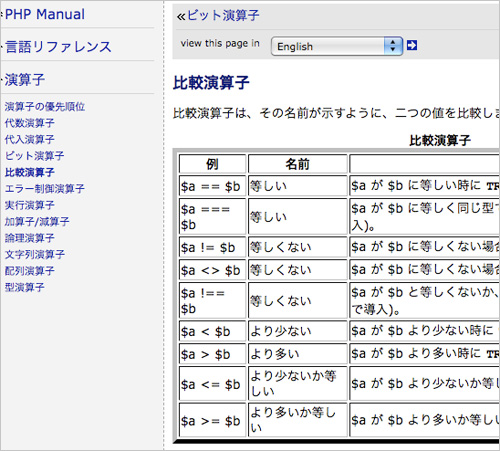Select 代数演算子 in sidebar
This screenshot has height=451, width=500.
tap(29, 123)
